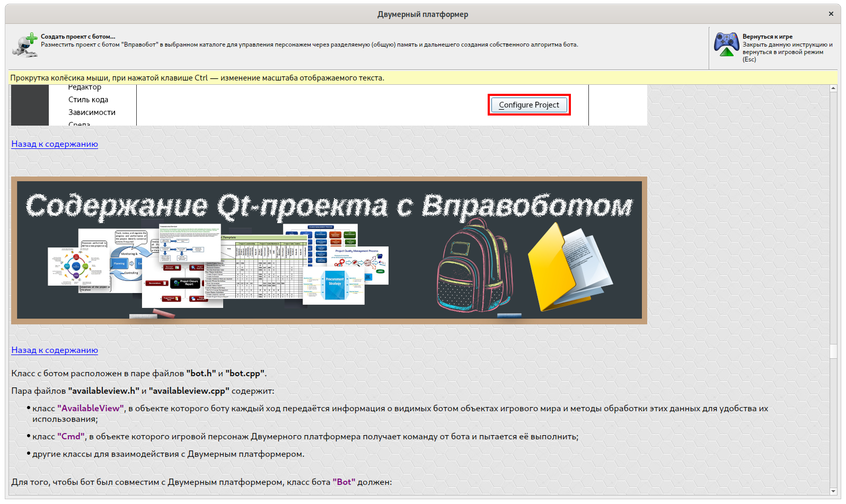
Task: Close the Двумерный платформер window
Action: (x=831, y=14)
